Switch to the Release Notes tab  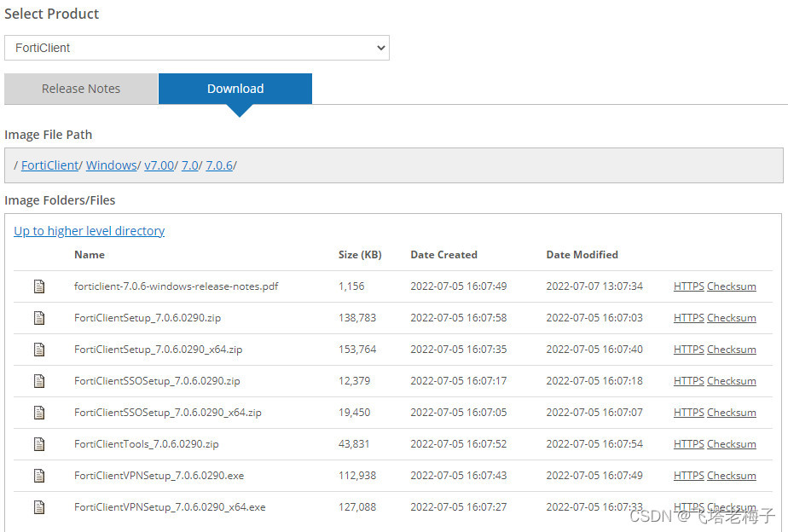click(x=81, y=89)
